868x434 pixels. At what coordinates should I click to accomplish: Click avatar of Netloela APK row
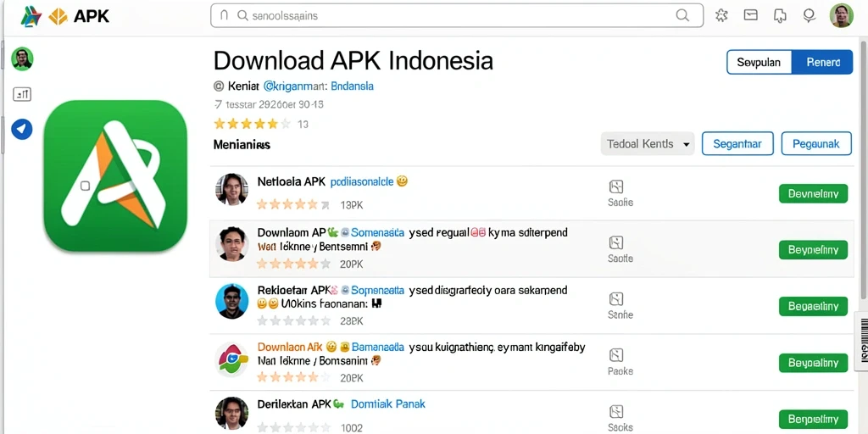click(x=231, y=189)
